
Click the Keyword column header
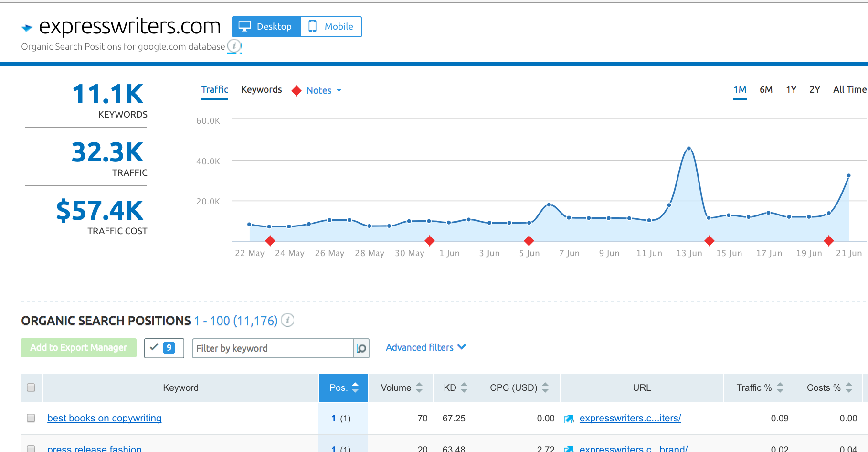[x=180, y=388]
